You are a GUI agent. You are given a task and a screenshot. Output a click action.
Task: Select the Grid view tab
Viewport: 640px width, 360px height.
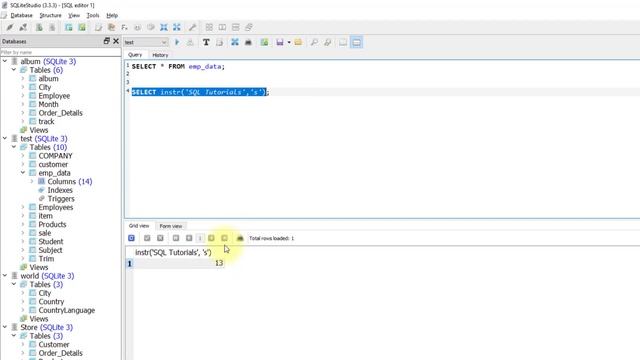(139, 226)
